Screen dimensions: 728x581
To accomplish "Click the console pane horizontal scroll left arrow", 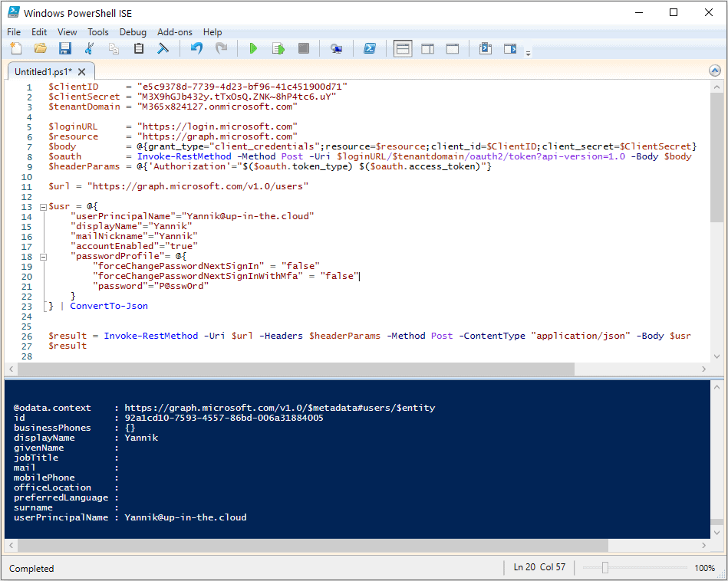I will click(x=12, y=545).
